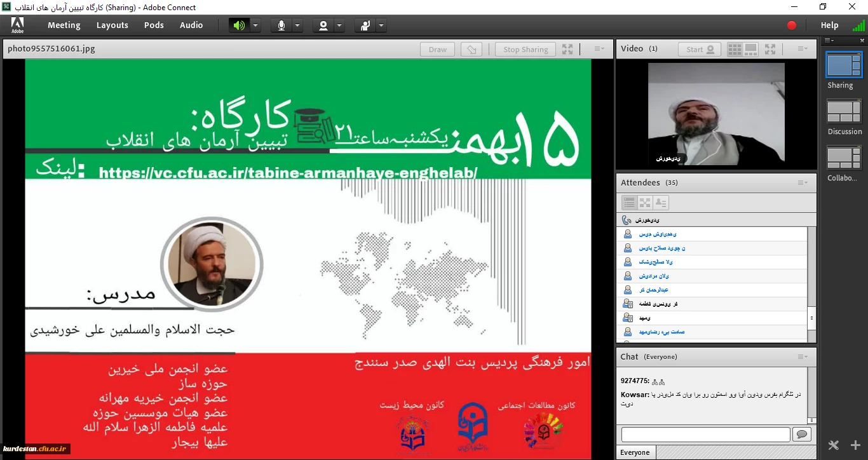Click the raise hand status icon
This screenshot has width=868, height=460.
click(365, 25)
